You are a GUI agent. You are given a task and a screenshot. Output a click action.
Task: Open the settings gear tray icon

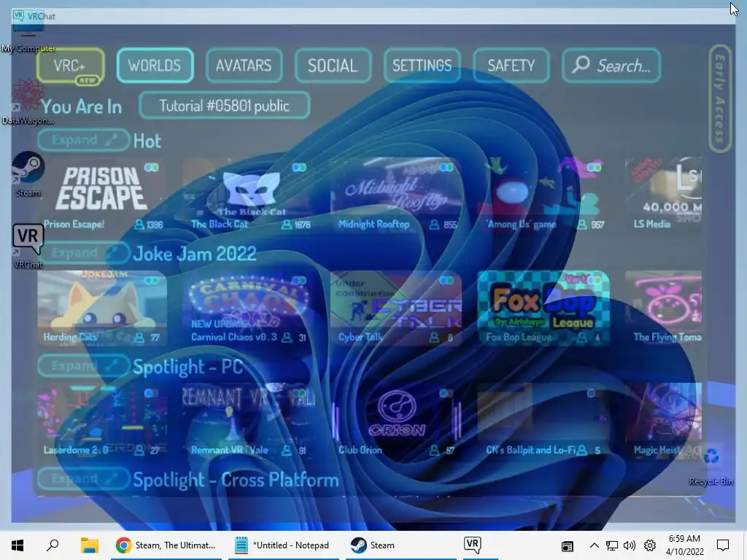click(x=650, y=545)
